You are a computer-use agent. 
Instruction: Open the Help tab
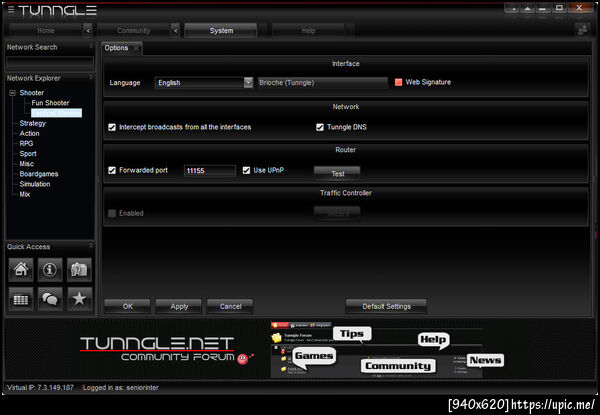308,31
